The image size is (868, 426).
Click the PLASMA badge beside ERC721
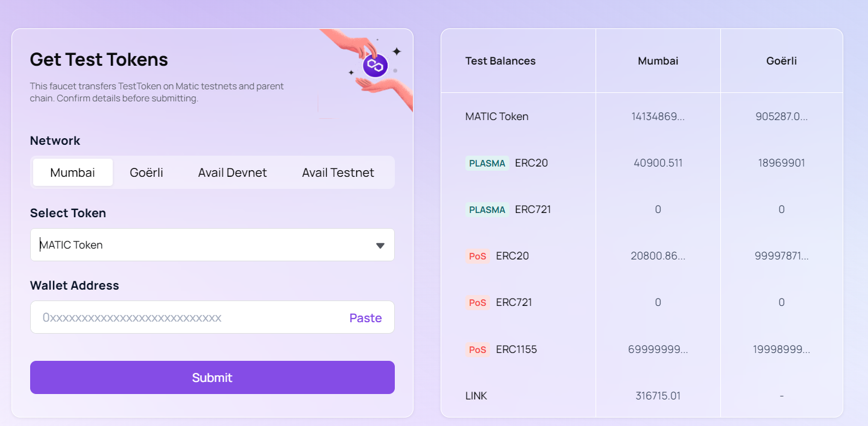pyautogui.click(x=487, y=209)
